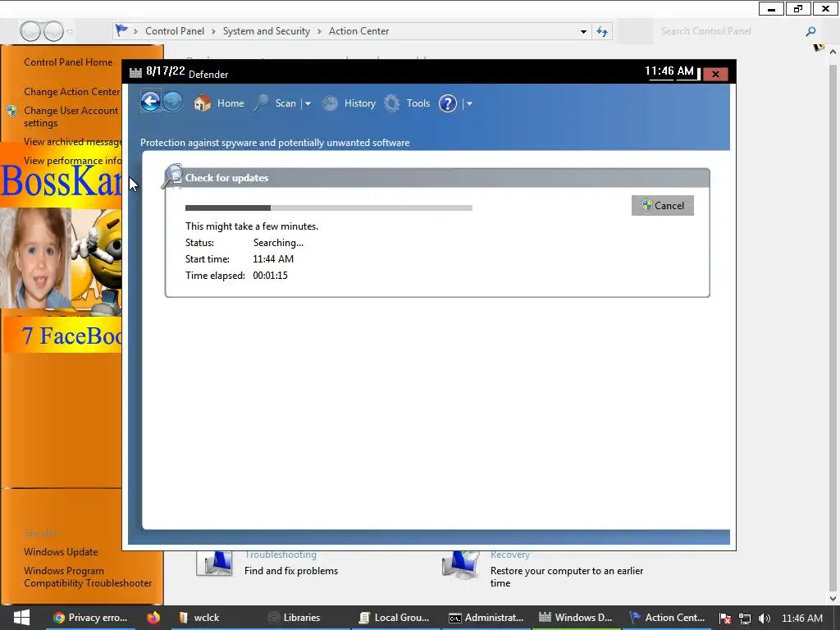Go back in Defender window
The image size is (840, 630).
coord(151,102)
